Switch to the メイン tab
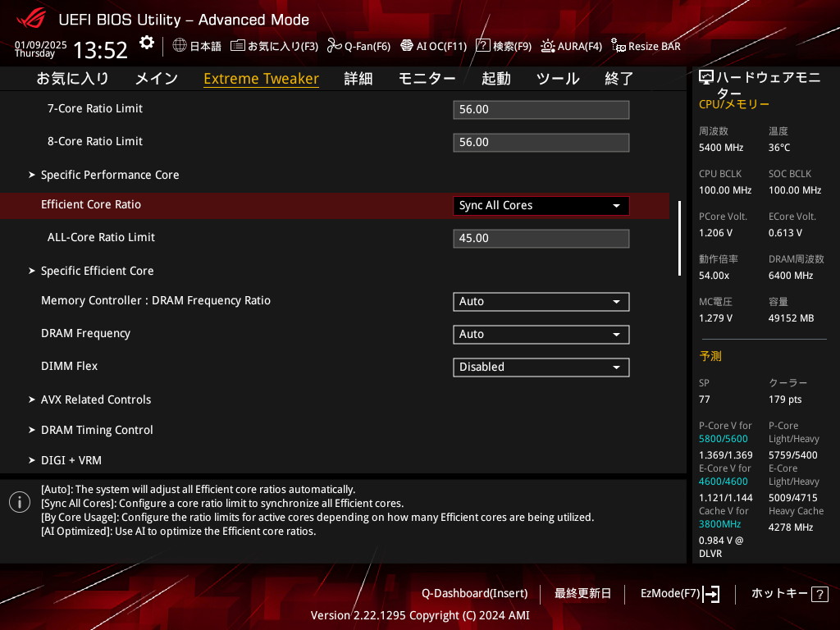840x630 pixels. tap(156, 79)
